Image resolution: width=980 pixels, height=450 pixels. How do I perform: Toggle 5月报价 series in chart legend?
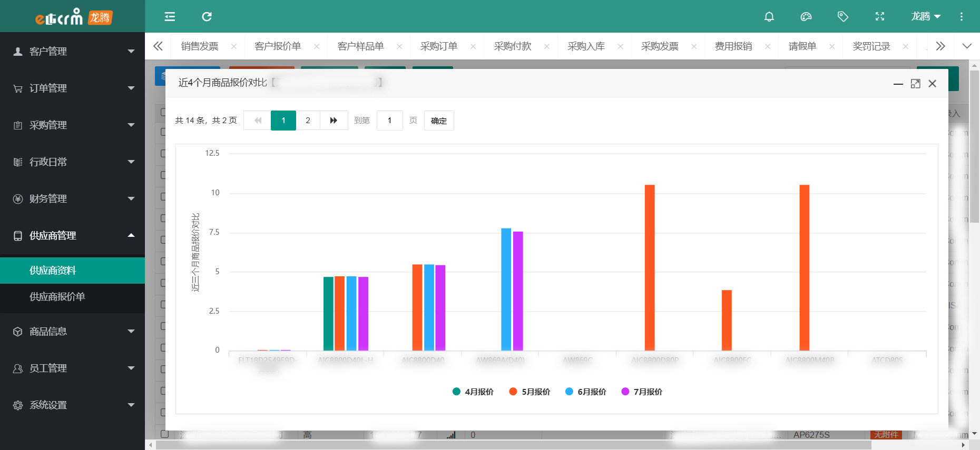[530, 392]
